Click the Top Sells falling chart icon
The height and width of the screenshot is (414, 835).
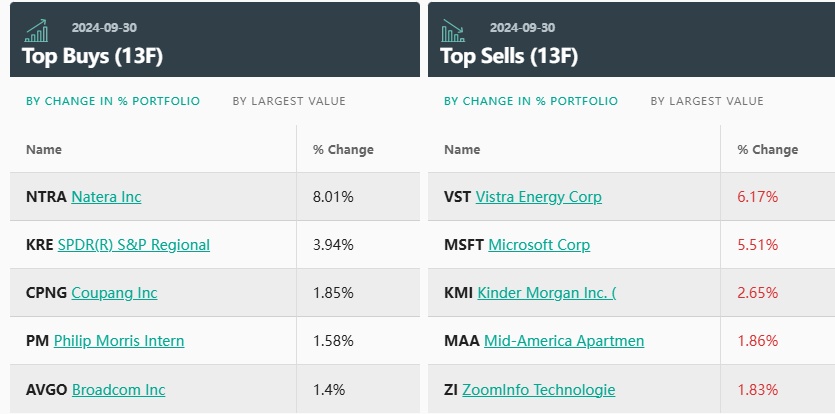click(x=452, y=31)
